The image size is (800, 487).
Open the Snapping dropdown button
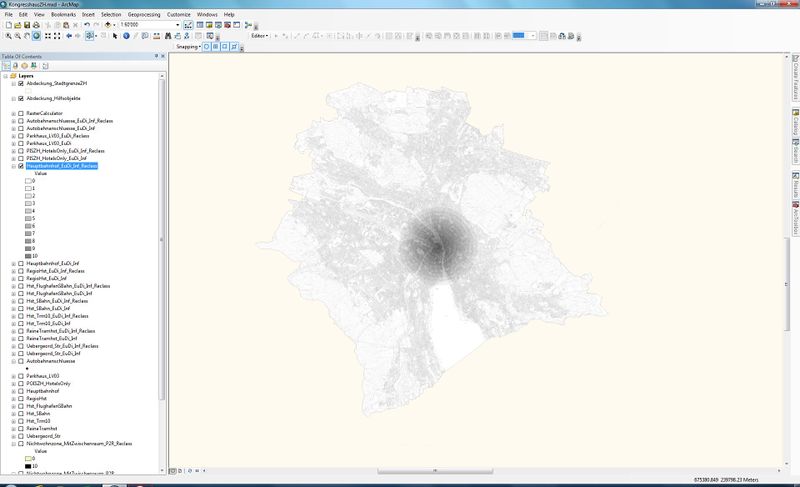point(189,47)
